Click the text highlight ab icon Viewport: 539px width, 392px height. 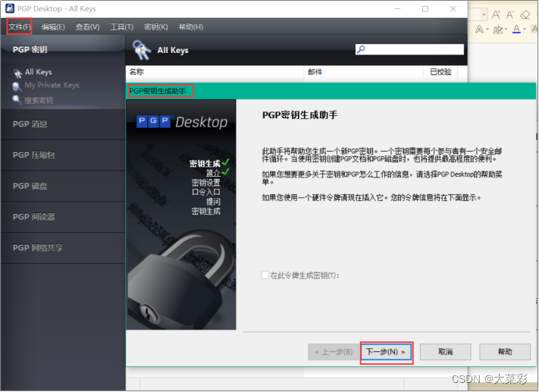click(497, 30)
